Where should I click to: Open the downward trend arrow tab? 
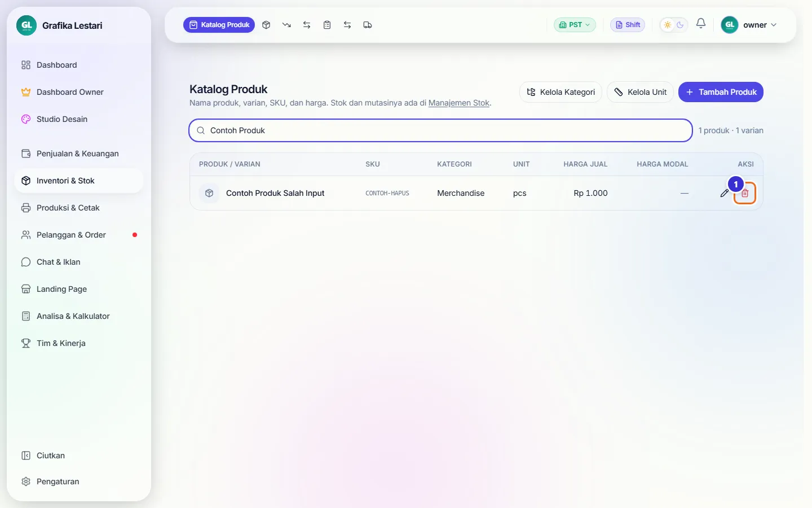pyautogui.click(x=286, y=25)
